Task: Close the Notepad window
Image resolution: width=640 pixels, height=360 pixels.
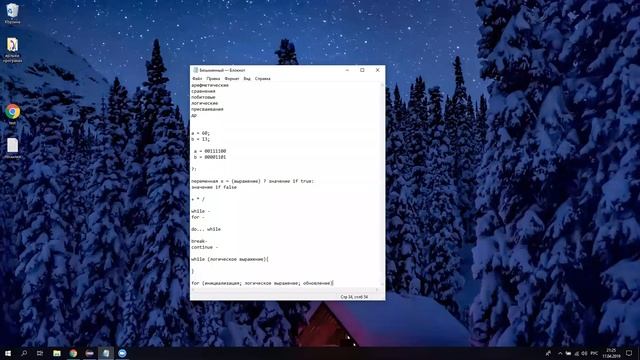Action: (378, 70)
